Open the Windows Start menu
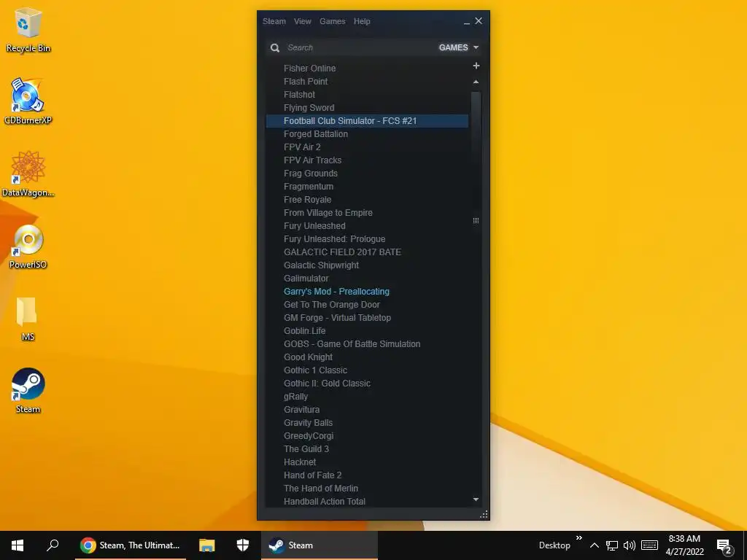The height and width of the screenshot is (560, 747). 18,545
